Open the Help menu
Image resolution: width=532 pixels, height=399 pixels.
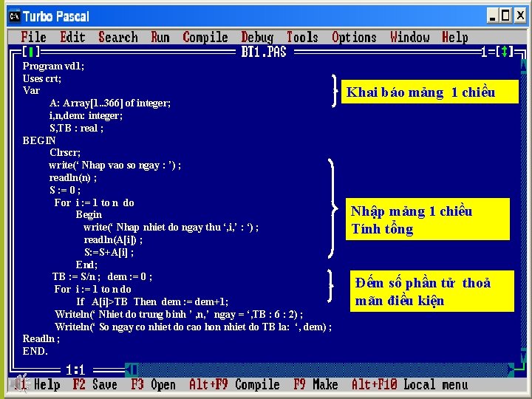pos(455,37)
